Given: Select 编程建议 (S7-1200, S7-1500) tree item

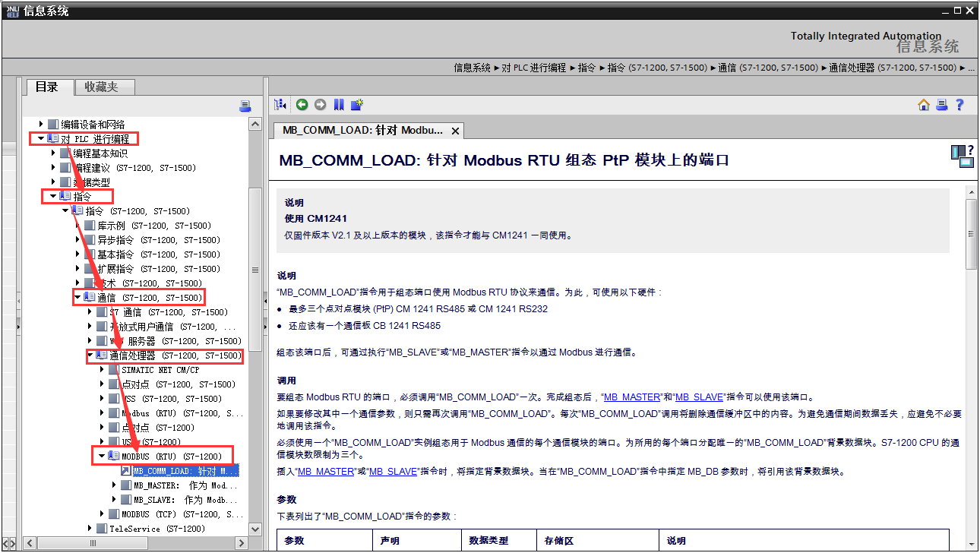Looking at the screenshot, I should [134, 167].
